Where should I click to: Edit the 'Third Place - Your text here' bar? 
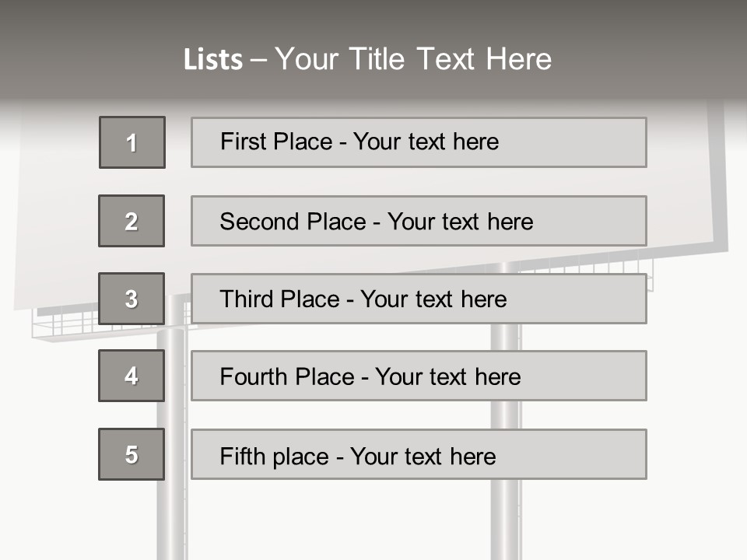click(419, 299)
